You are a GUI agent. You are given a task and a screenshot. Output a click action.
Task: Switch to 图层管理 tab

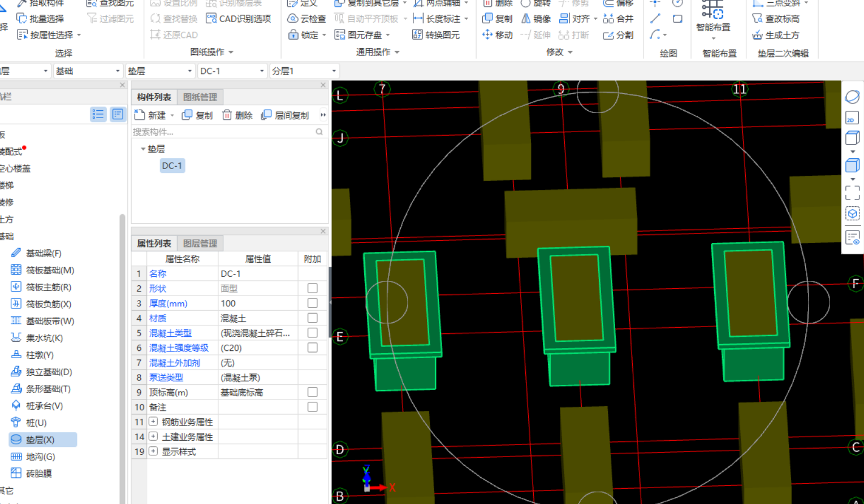point(200,243)
